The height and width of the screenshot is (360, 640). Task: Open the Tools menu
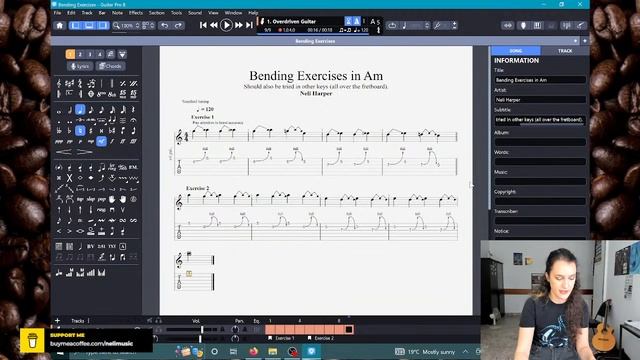[176, 13]
